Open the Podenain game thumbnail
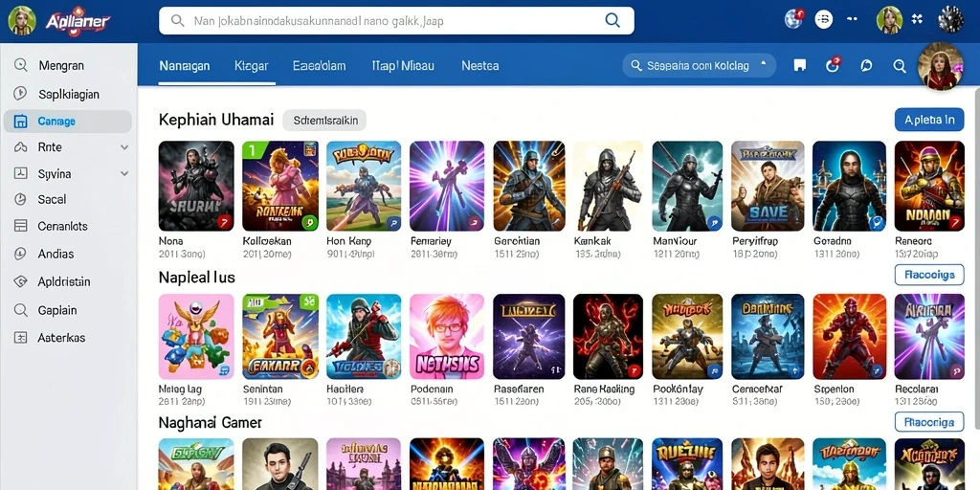The image size is (980, 490). coord(447,337)
